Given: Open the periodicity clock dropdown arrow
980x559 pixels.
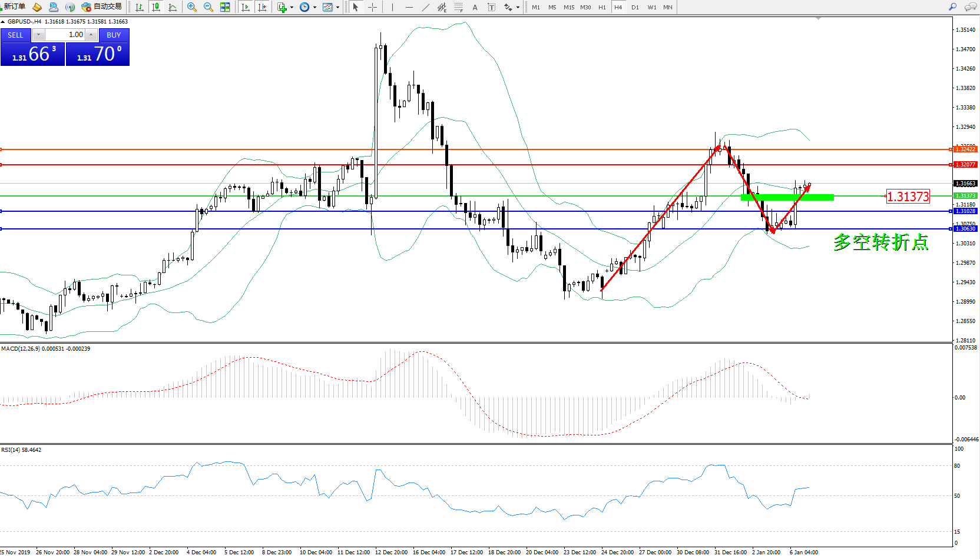Looking at the screenshot, I should click(x=314, y=7).
